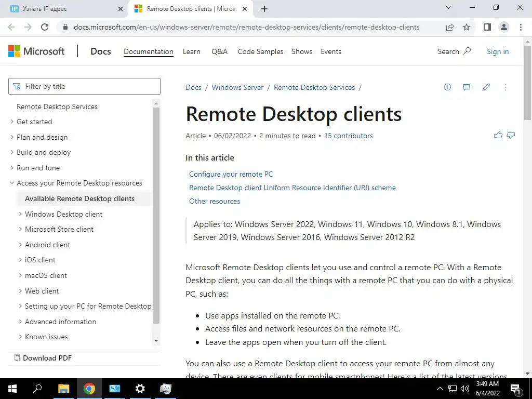Go back with the browser back arrow

(x=11, y=27)
